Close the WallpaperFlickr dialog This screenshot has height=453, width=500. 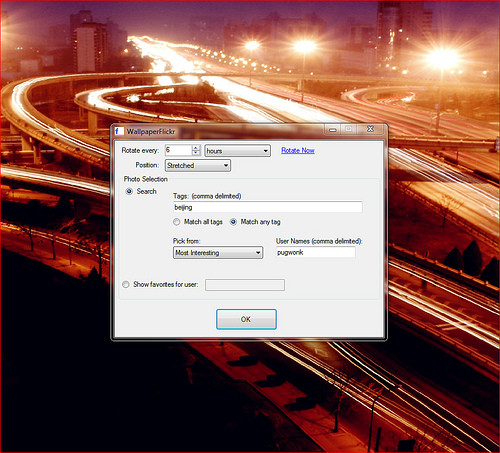pyautogui.click(x=370, y=129)
